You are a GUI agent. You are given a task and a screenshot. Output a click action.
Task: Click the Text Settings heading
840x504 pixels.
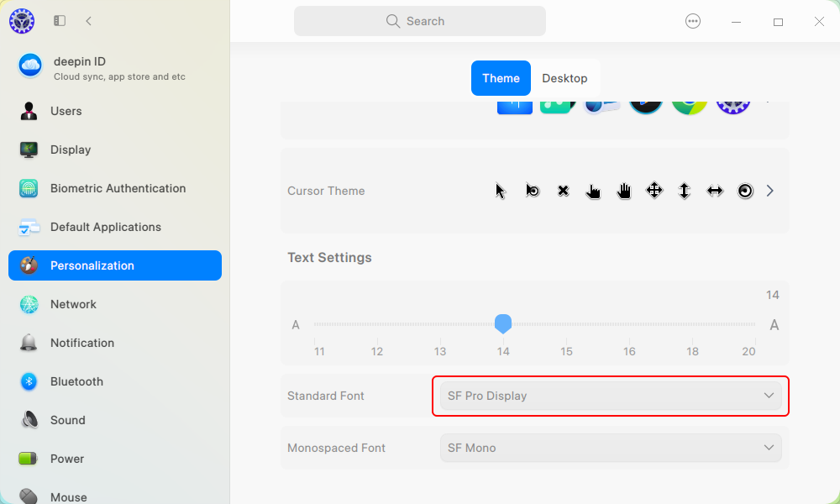click(x=329, y=258)
